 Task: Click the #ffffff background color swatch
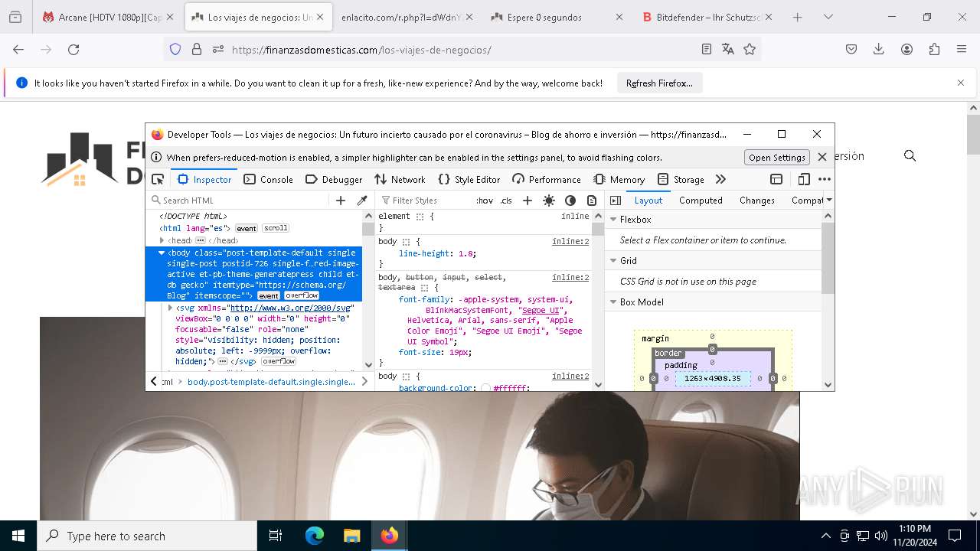point(485,389)
